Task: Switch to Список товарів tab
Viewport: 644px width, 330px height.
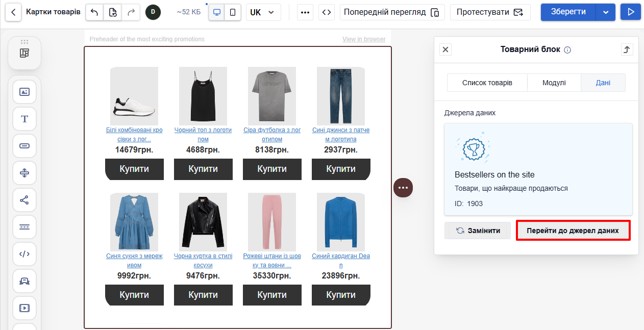Action: [487, 83]
